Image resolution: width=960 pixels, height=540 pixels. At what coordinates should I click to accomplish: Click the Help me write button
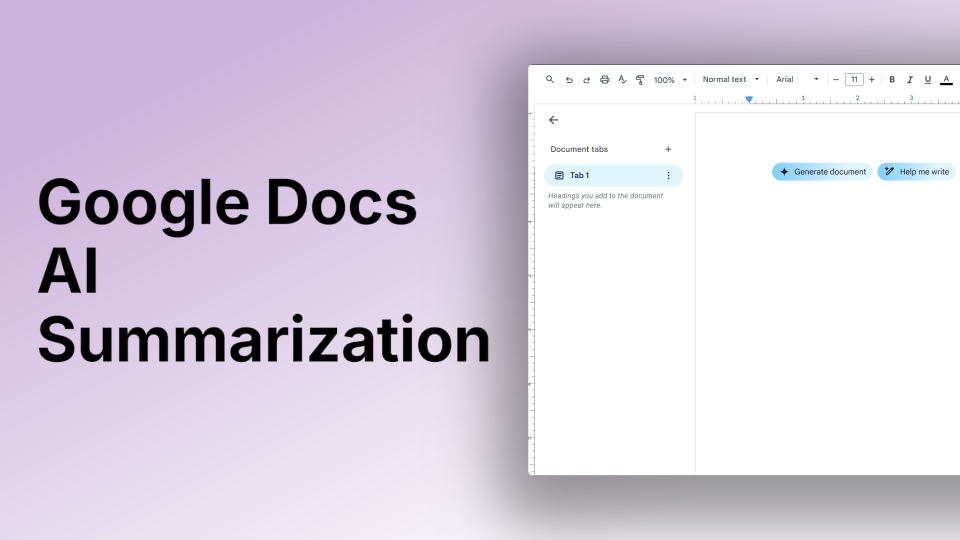click(917, 172)
